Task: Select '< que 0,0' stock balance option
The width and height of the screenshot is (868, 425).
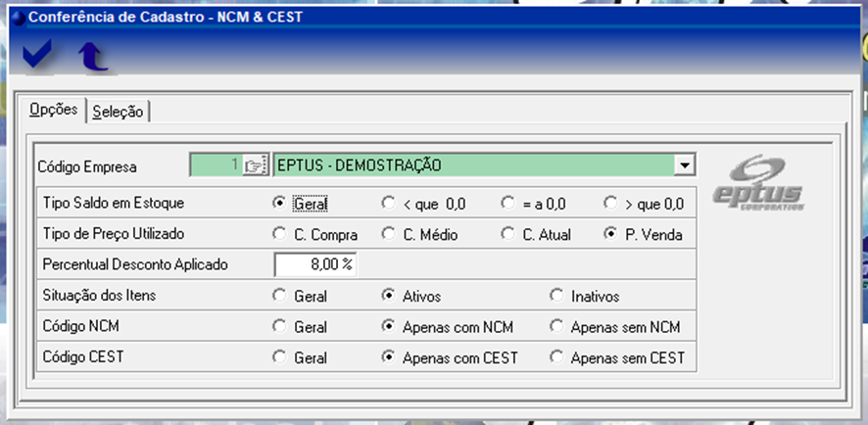Action: pyautogui.click(x=388, y=204)
